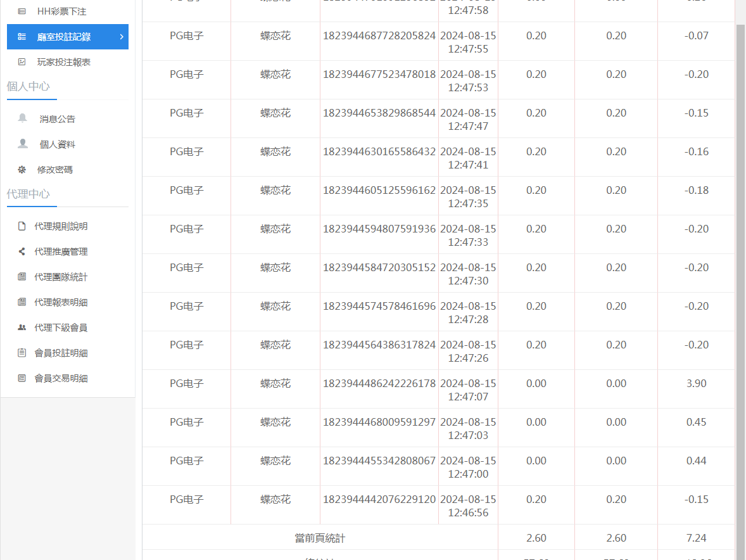Click the 3.90 profit value cell
Image resolution: width=746 pixels, height=560 pixels.
click(696, 384)
